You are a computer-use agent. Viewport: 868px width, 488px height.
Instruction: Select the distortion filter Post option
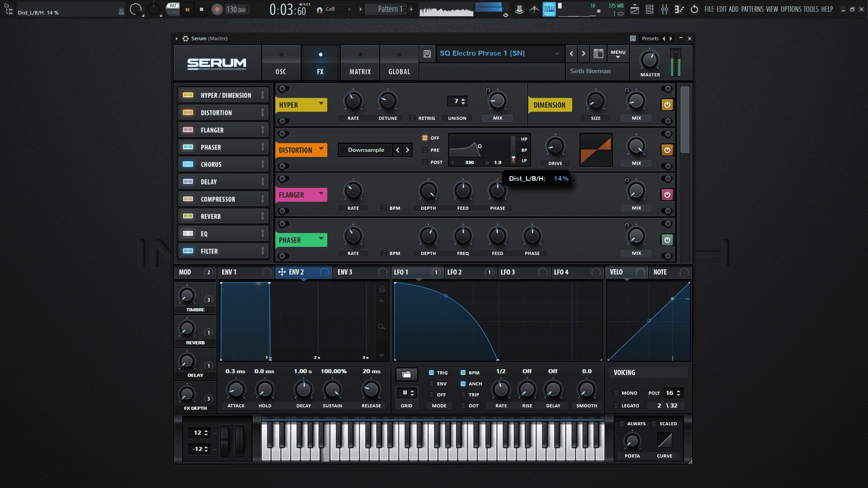pyautogui.click(x=425, y=162)
